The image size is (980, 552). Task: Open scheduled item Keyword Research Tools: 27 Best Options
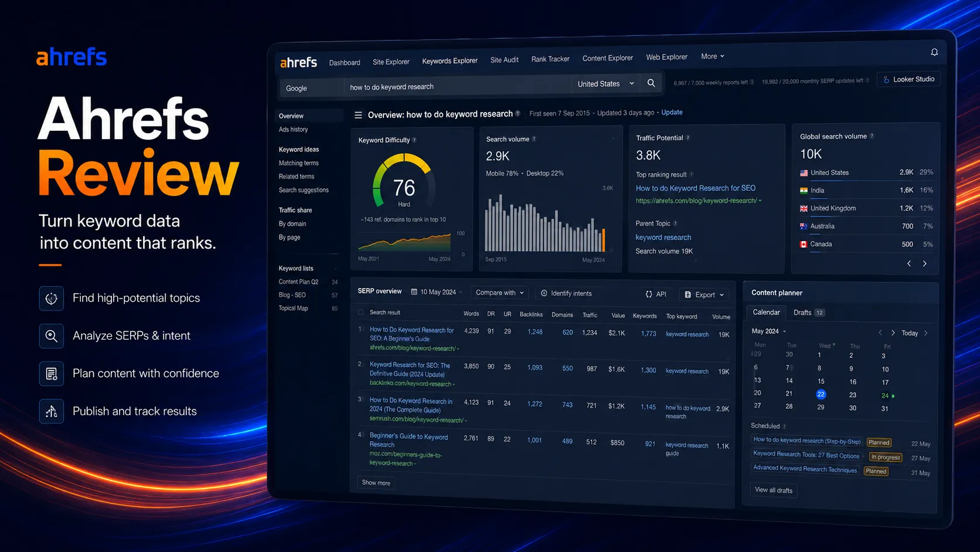pyautogui.click(x=806, y=455)
